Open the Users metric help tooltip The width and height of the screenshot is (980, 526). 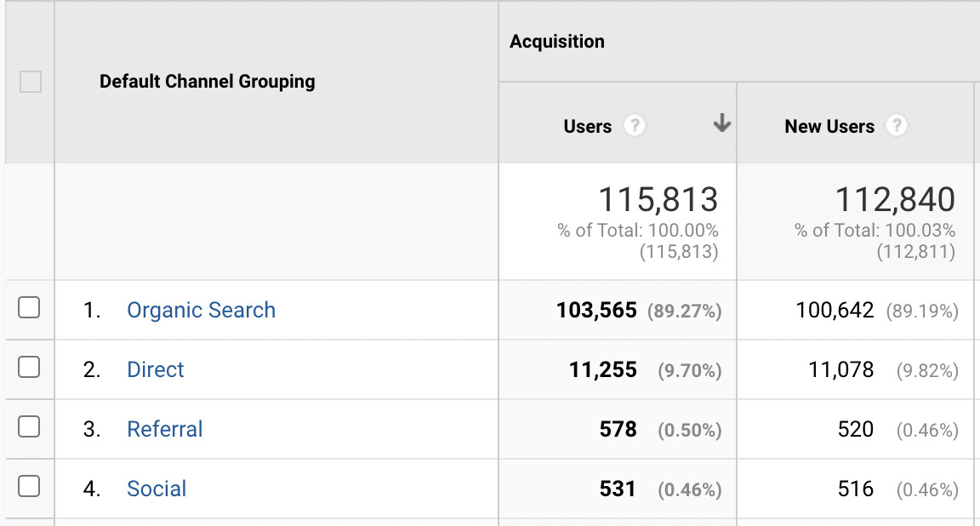pyautogui.click(x=637, y=125)
